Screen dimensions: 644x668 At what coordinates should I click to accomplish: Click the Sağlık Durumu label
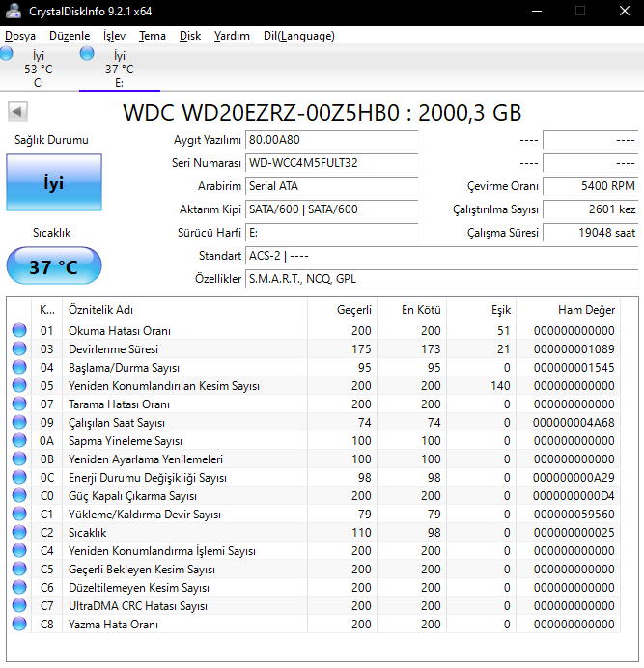click(51, 140)
